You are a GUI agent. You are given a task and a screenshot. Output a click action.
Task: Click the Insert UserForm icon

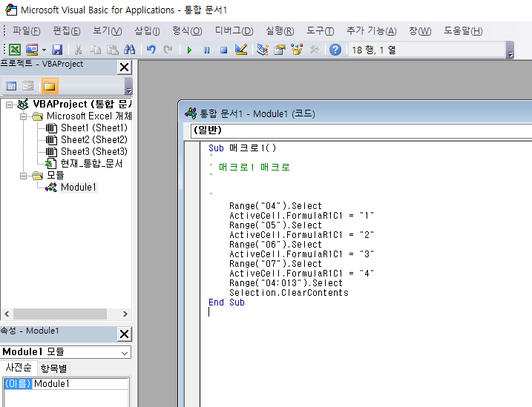point(32,50)
